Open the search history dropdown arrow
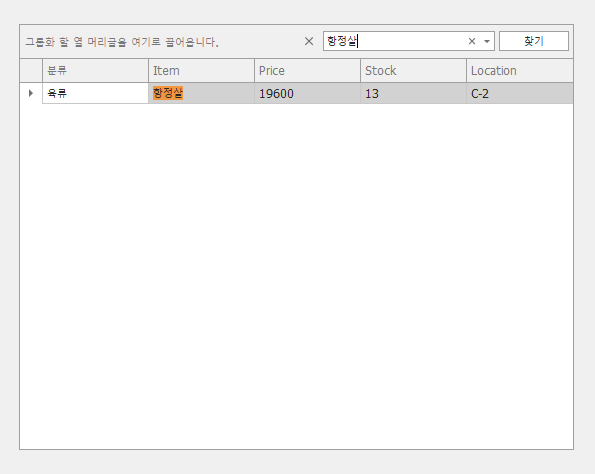The height and width of the screenshot is (474, 595). point(487,41)
